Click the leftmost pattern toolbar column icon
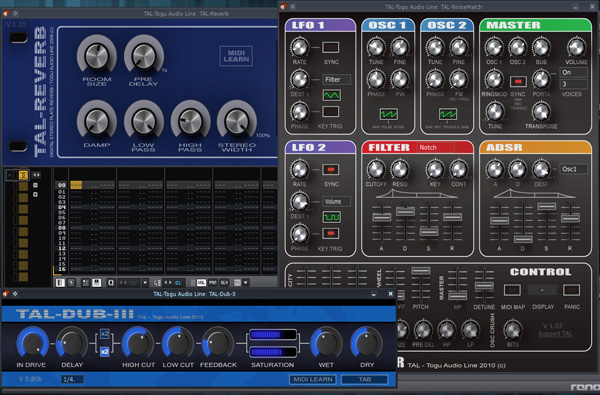Viewport: 600px width, 395px height. click(x=60, y=283)
